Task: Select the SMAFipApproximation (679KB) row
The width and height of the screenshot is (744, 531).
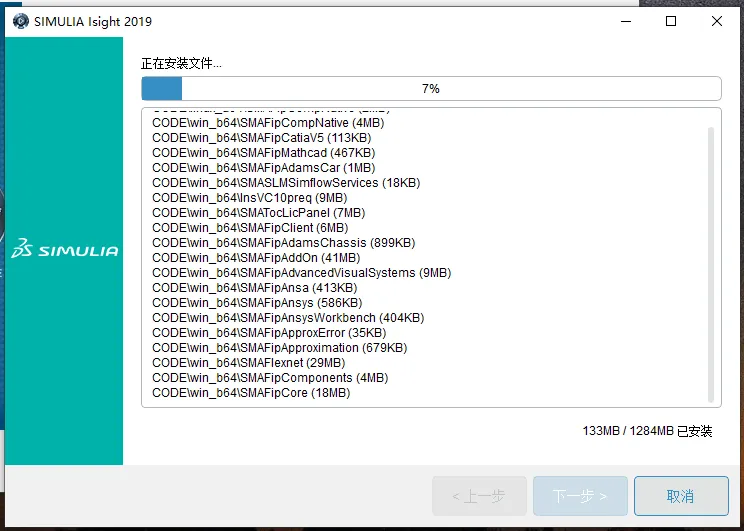Action: coord(279,348)
